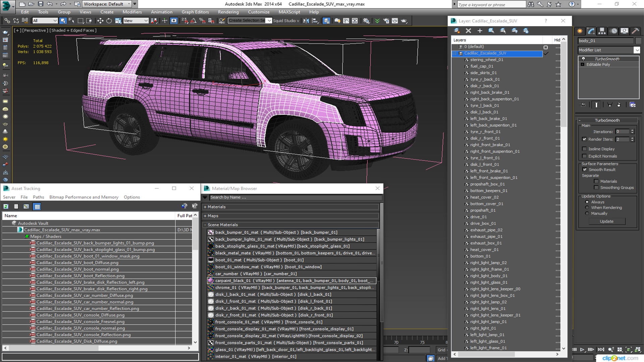Screen dimensions: 644x362
Task: Click the Save File icon
Action: click(x=40, y=4)
